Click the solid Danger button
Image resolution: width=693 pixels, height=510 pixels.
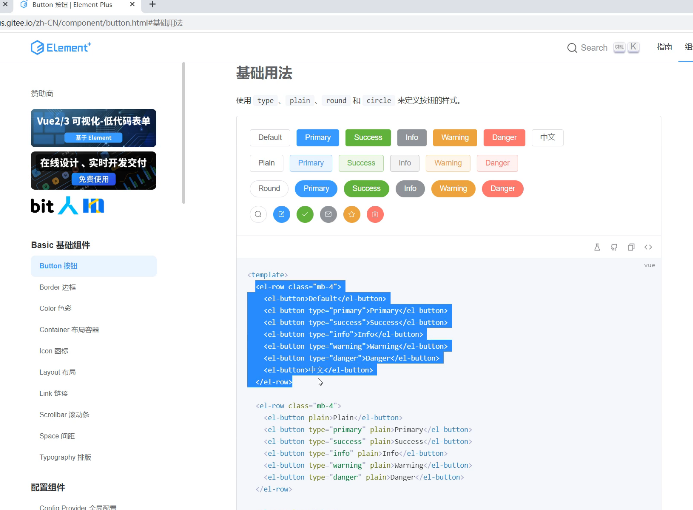504,137
